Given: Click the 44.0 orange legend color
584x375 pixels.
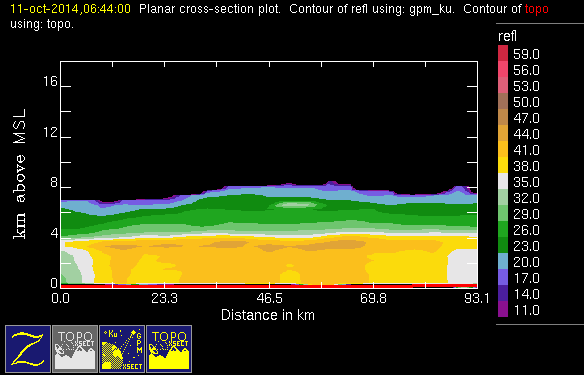Looking at the screenshot, I should [x=503, y=133].
